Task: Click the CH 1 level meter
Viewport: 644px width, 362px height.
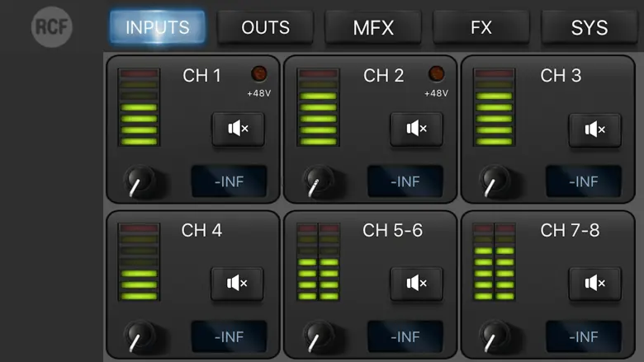Action: point(139,107)
